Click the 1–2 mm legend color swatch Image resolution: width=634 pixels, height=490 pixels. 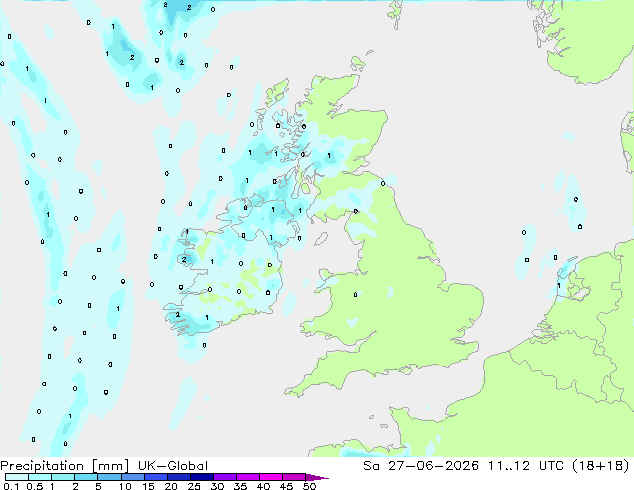tap(63, 477)
